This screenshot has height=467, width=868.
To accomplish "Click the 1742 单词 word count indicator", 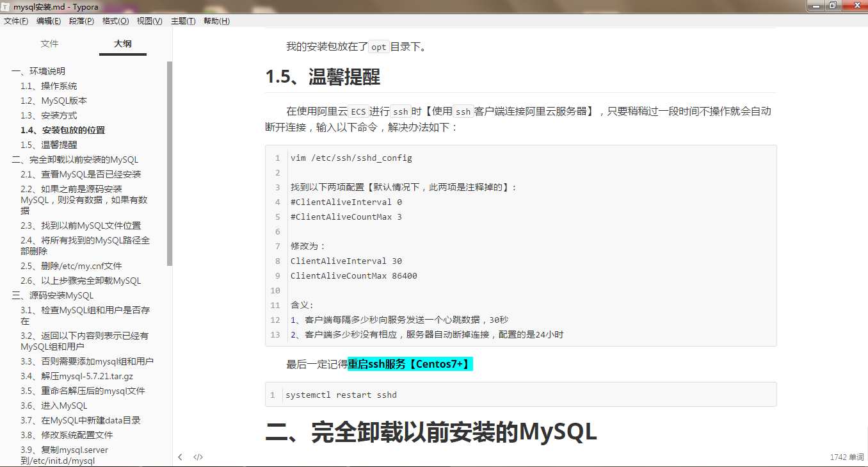I will click(846, 456).
